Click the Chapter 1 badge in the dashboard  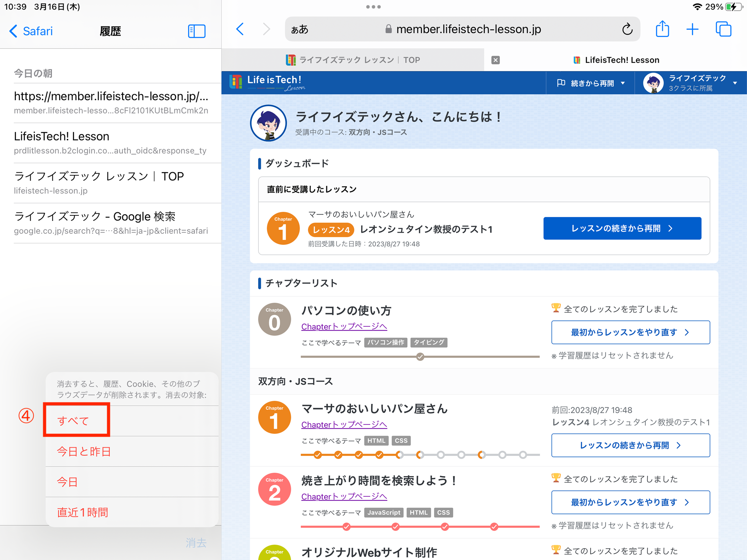point(283,228)
